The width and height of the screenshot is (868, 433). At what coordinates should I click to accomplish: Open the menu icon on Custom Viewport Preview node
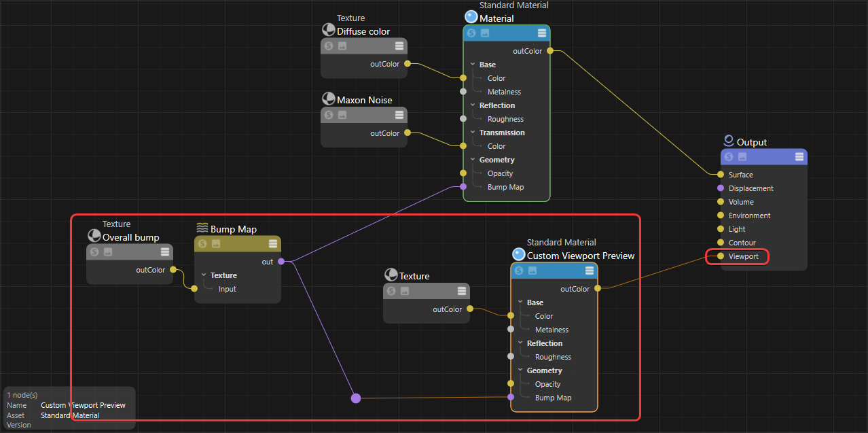click(589, 271)
